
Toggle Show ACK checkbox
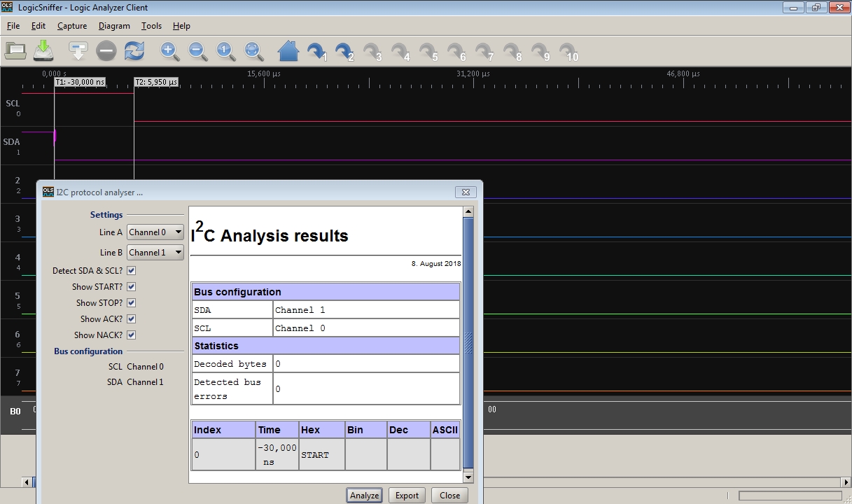click(132, 318)
